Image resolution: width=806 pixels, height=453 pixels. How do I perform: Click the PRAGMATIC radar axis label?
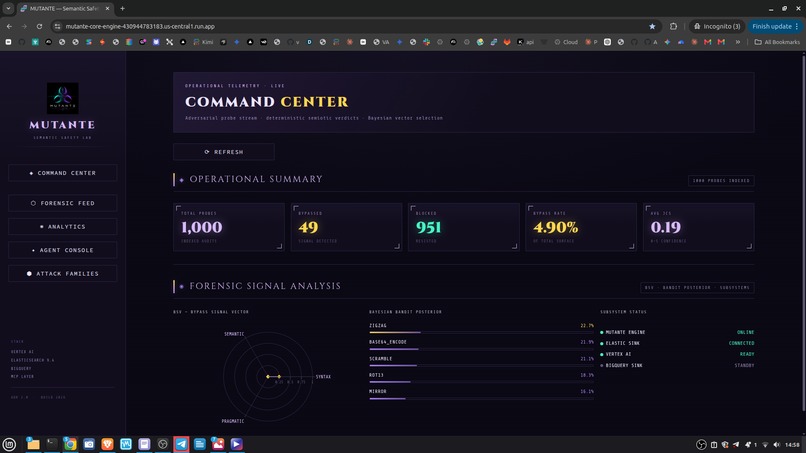[x=233, y=421]
